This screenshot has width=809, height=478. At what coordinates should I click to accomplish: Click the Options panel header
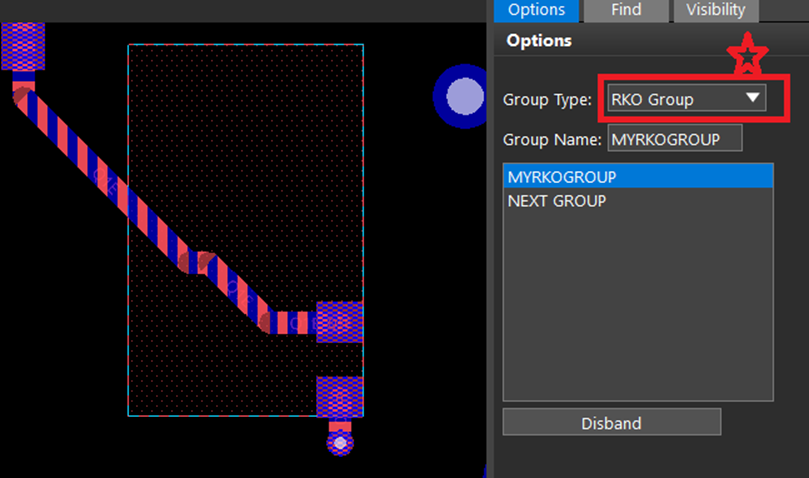pos(539,41)
